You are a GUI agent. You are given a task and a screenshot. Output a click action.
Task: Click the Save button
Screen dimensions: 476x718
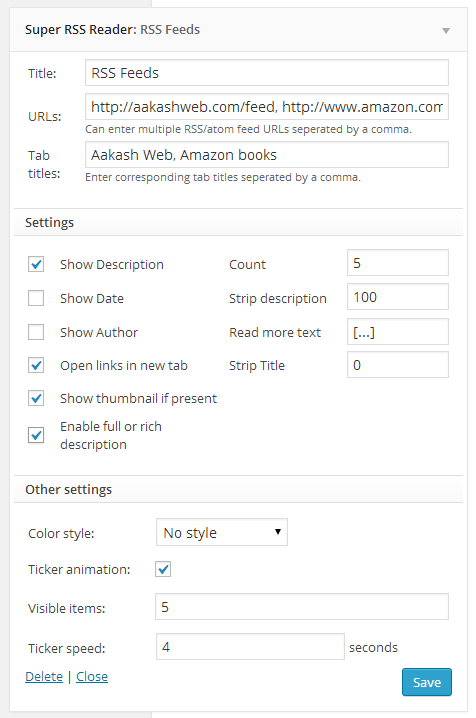(x=427, y=682)
